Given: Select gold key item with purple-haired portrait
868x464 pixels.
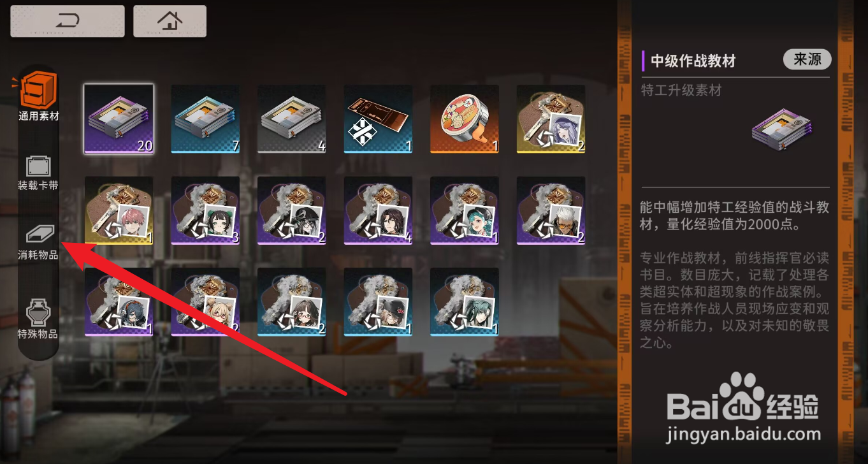Looking at the screenshot, I should pos(551,119).
